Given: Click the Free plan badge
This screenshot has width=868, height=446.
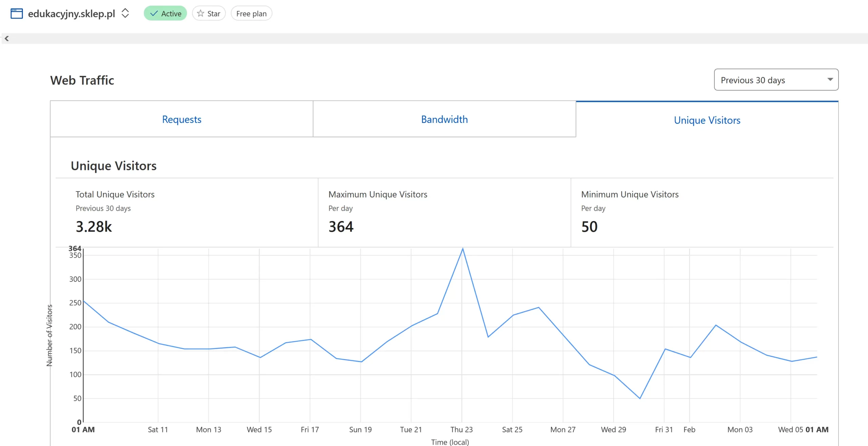Looking at the screenshot, I should (x=251, y=14).
